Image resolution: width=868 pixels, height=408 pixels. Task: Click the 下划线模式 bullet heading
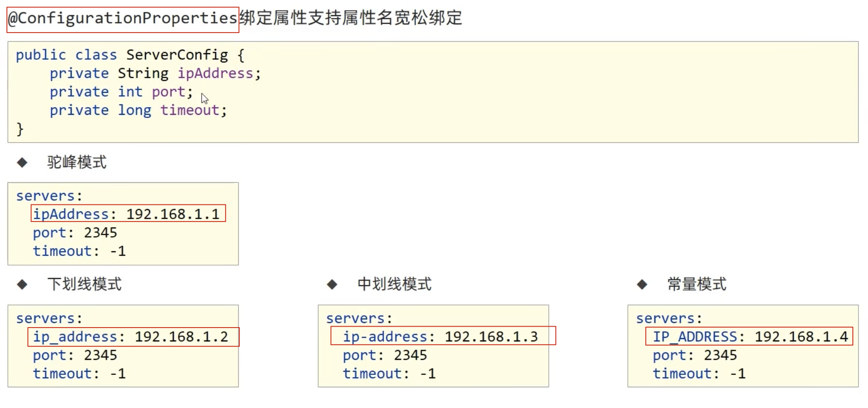85,284
